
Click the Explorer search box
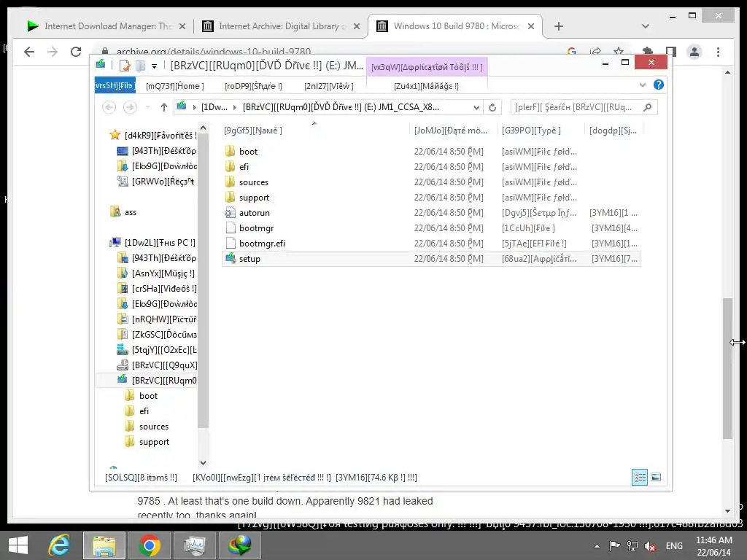[x=584, y=107]
